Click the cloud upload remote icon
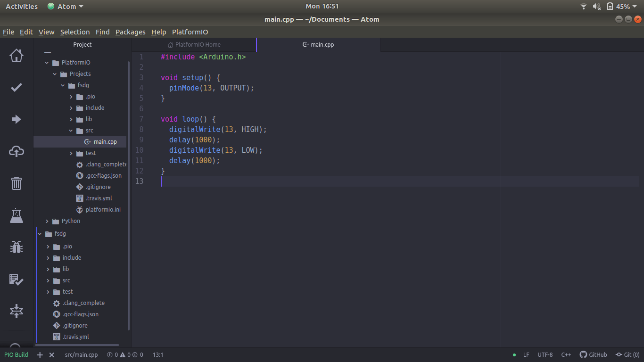 coord(17,151)
